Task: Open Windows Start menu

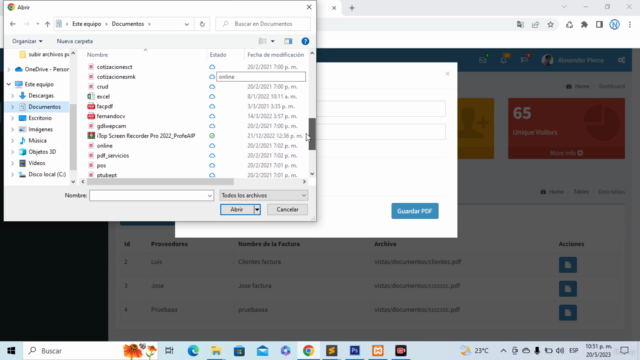Action: click(x=11, y=351)
